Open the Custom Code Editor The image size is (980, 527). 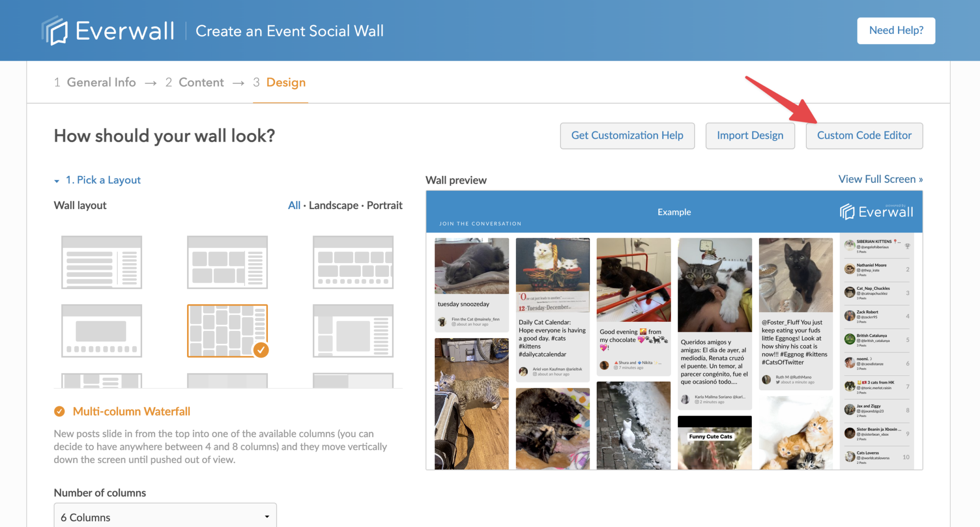pos(864,135)
